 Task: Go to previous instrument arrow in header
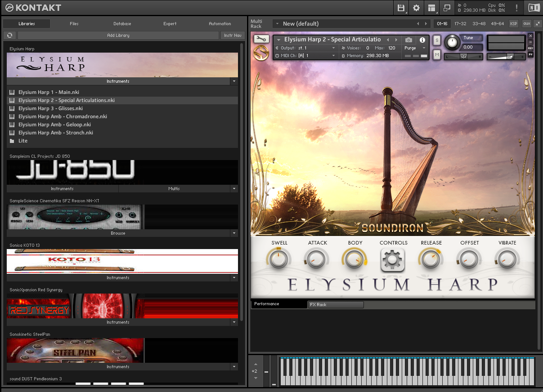388,40
